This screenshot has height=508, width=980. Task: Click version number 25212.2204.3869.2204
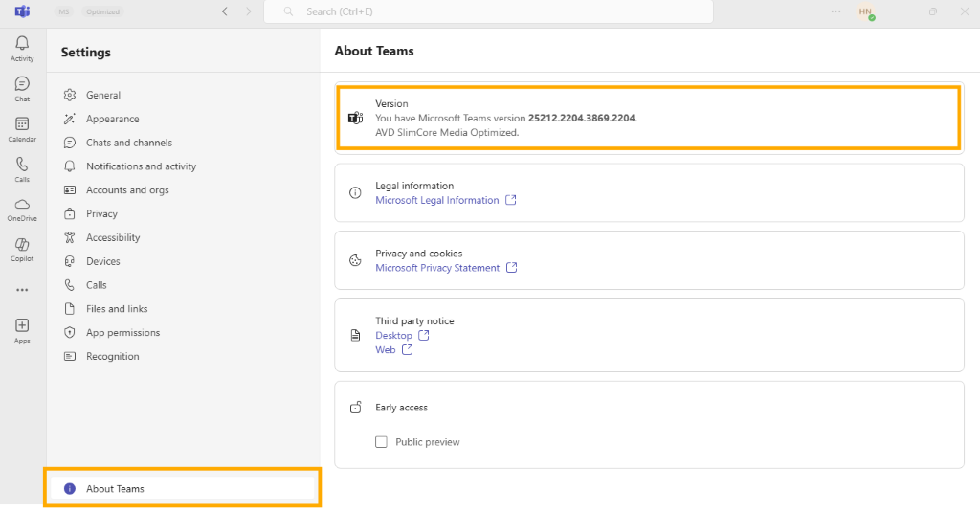pos(581,118)
